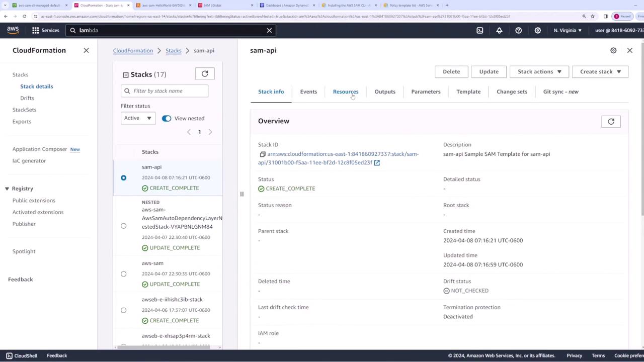This screenshot has height=362, width=644.
Task: Open Application Composer in sidebar
Action: point(40,149)
